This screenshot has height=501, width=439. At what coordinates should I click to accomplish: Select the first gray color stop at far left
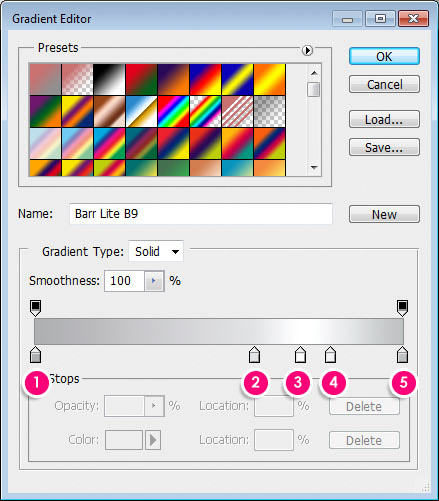pyautogui.click(x=35, y=354)
